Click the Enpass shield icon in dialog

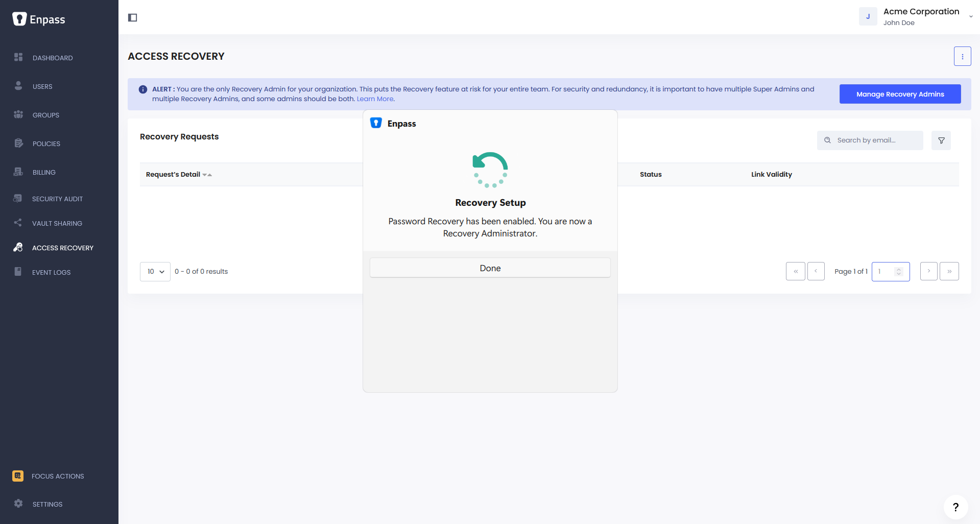pos(376,123)
